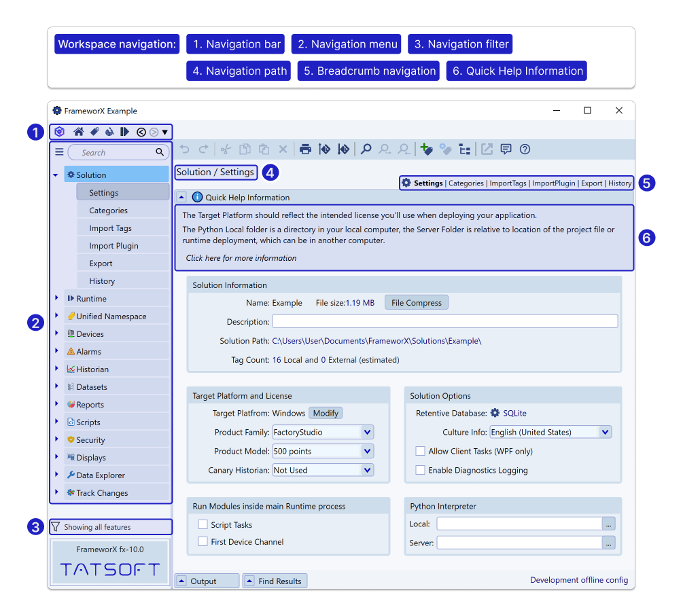Switch to History in breadcrumb navigation
The width and height of the screenshot is (683, 616).
click(x=620, y=183)
